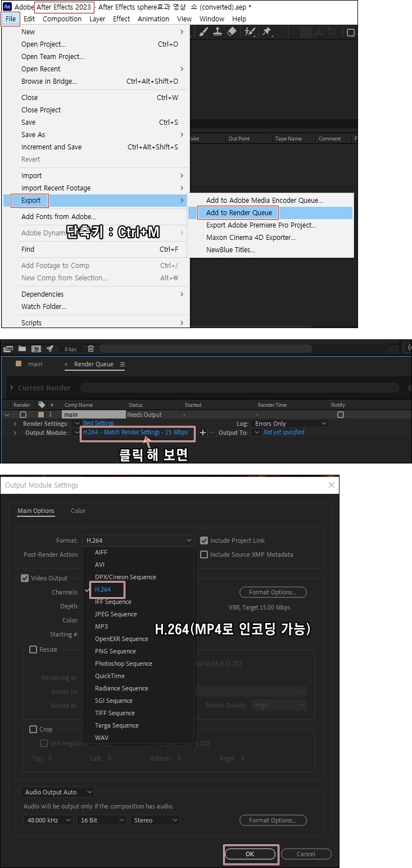Open the Stereo channels dropdown
The image size is (412, 868).
[x=155, y=820]
